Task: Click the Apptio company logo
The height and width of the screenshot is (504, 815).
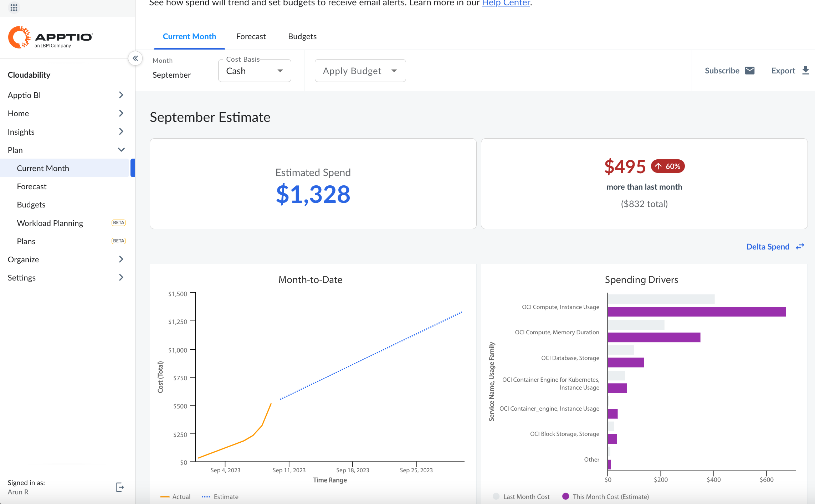Action: (50, 37)
